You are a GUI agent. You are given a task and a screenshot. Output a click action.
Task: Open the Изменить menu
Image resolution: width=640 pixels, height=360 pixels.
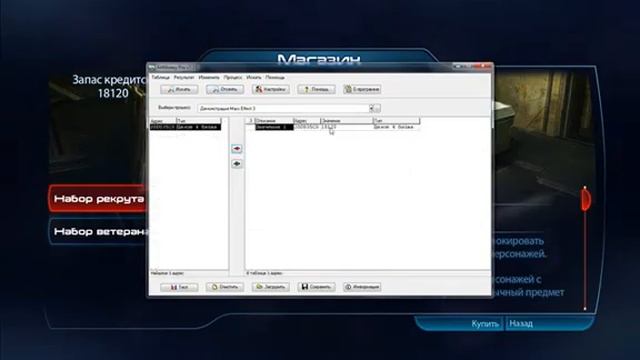pyautogui.click(x=209, y=77)
